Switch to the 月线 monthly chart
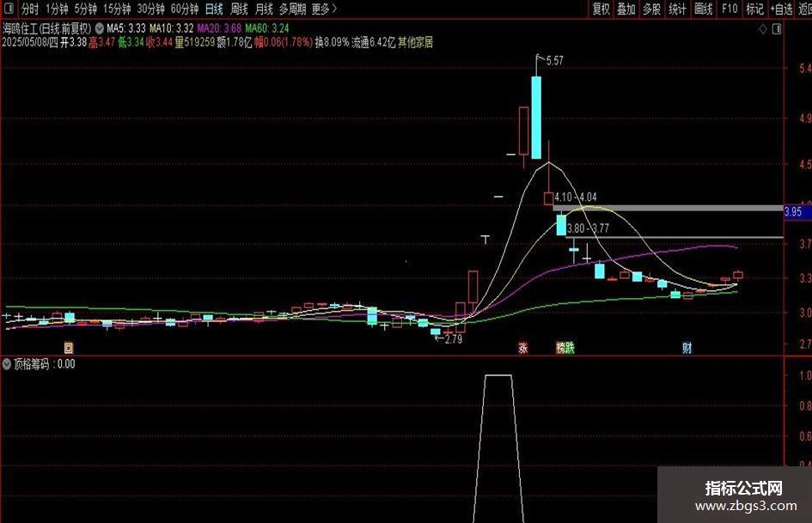812x523 pixels. coord(264,9)
